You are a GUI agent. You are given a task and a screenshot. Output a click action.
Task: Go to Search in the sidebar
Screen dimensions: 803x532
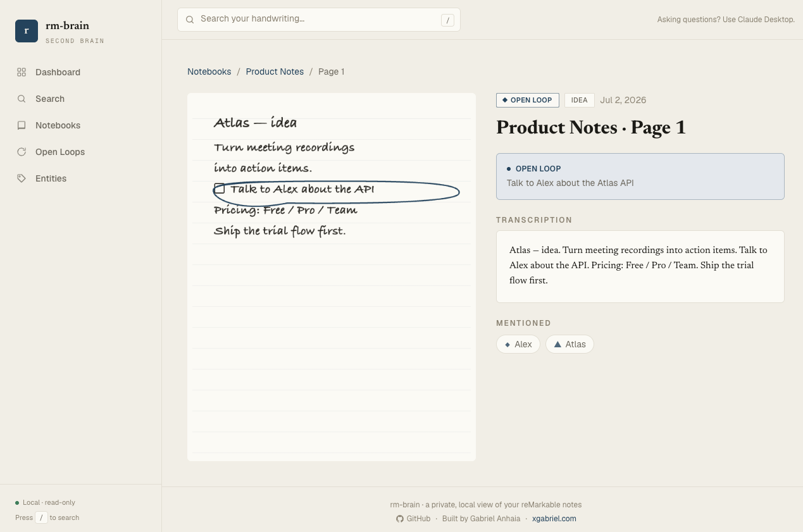pos(81,99)
